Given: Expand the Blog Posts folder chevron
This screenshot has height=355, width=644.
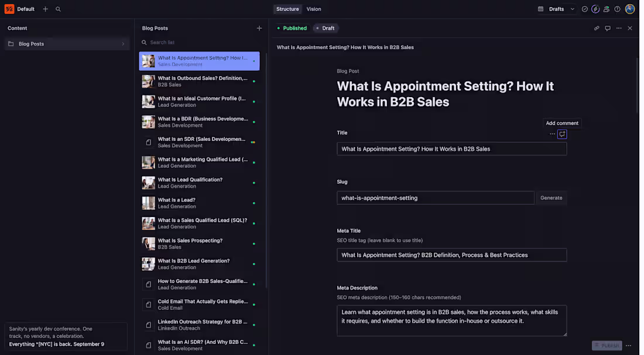Looking at the screenshot, I should [123, 44].
